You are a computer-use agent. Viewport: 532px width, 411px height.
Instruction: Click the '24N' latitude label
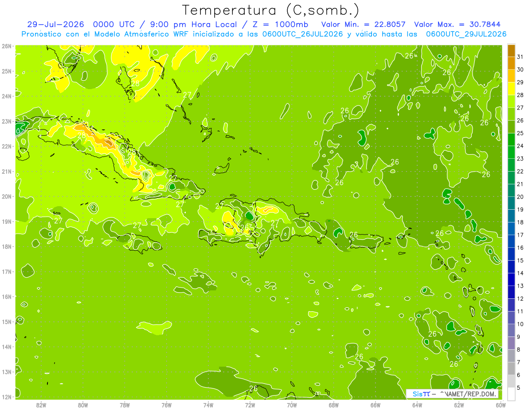(x=6, y=96)
